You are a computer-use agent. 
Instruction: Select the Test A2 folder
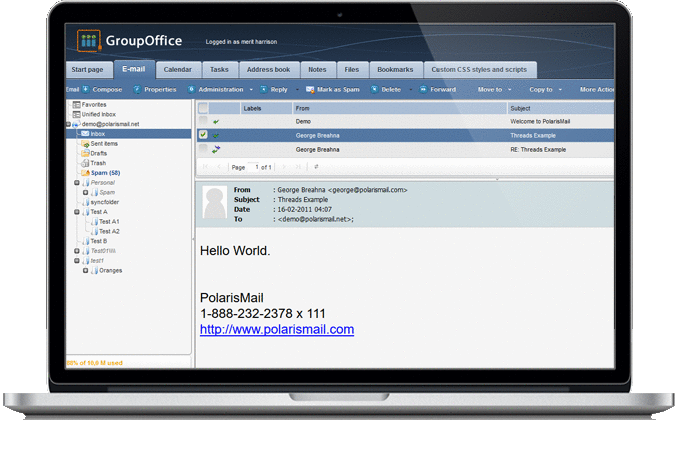click(x=109, y=232)
